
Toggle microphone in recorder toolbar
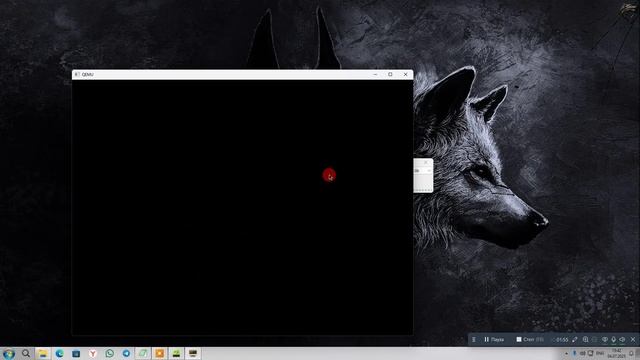613,340
